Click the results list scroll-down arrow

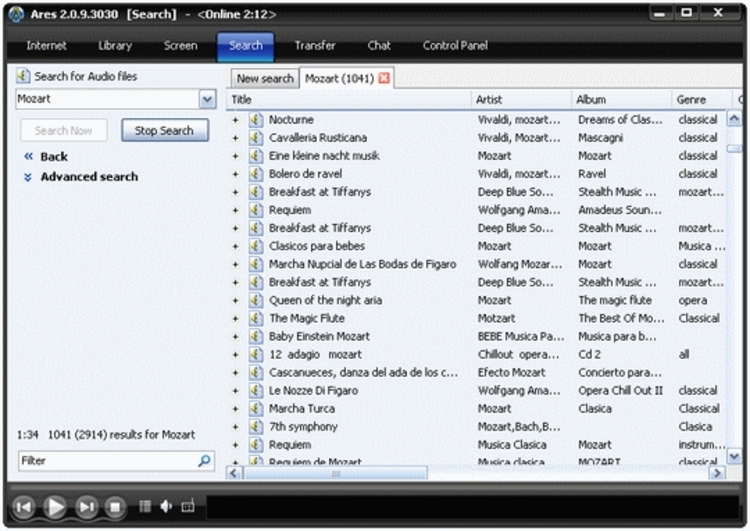734,457
